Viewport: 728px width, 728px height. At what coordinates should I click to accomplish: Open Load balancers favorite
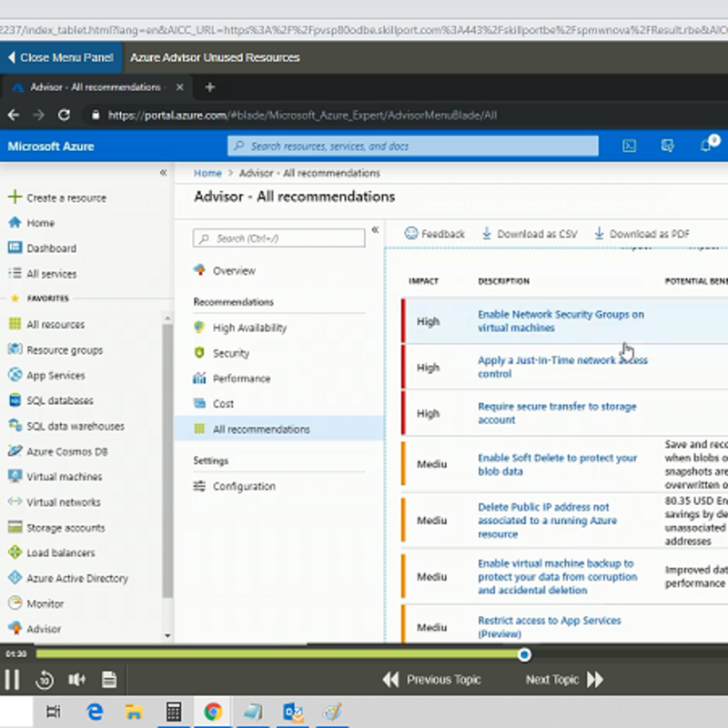(52, 552)
